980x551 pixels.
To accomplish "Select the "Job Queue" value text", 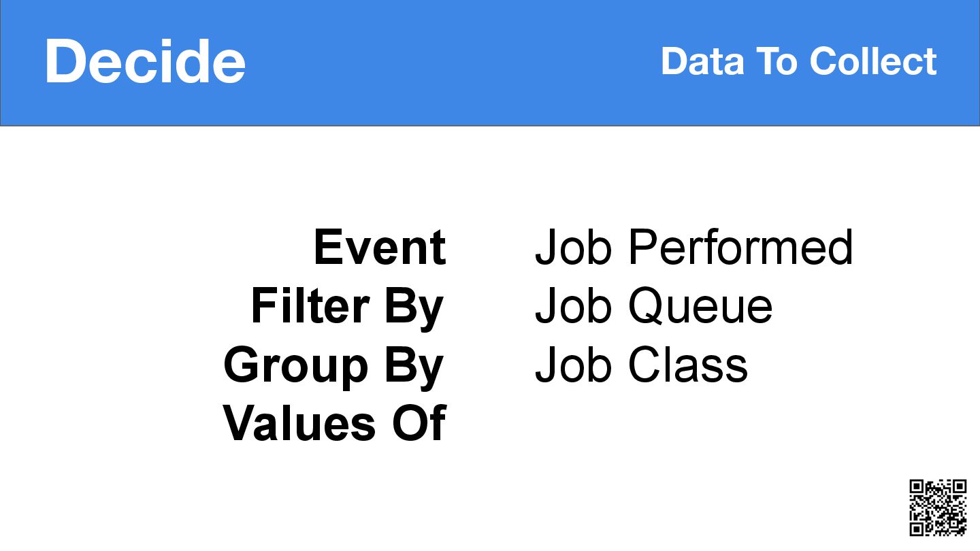I will point(654,307).
